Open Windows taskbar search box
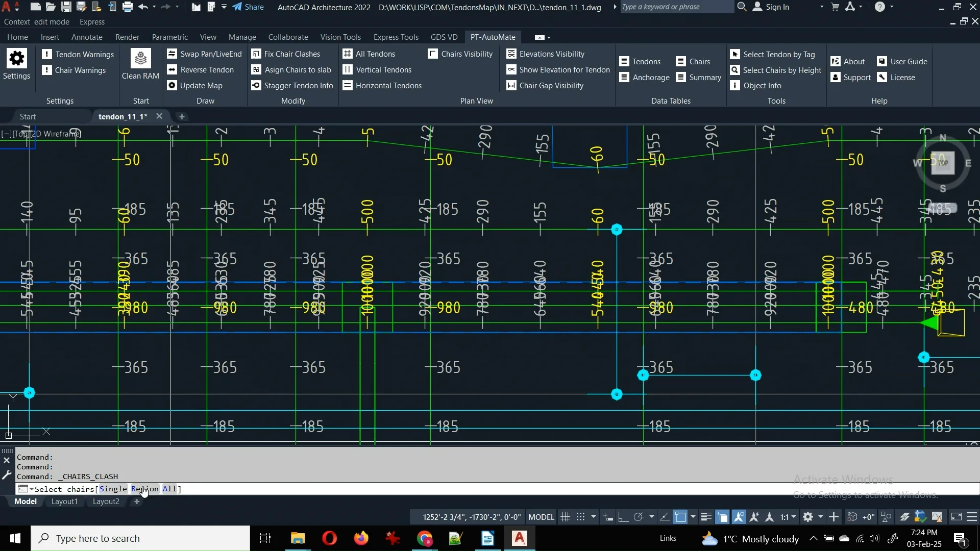 pyautogui.click(x=140, y=538)
